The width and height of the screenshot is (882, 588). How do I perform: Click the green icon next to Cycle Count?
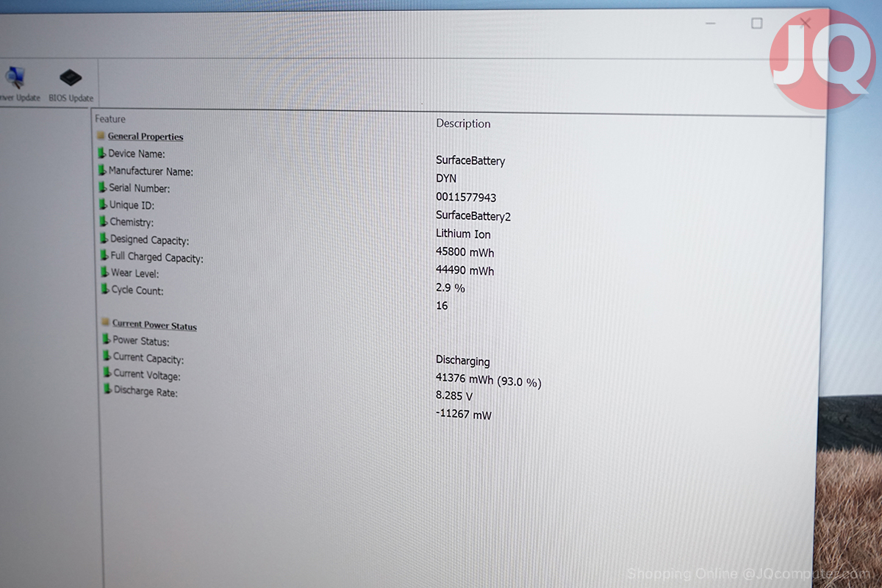pos(105,288)
